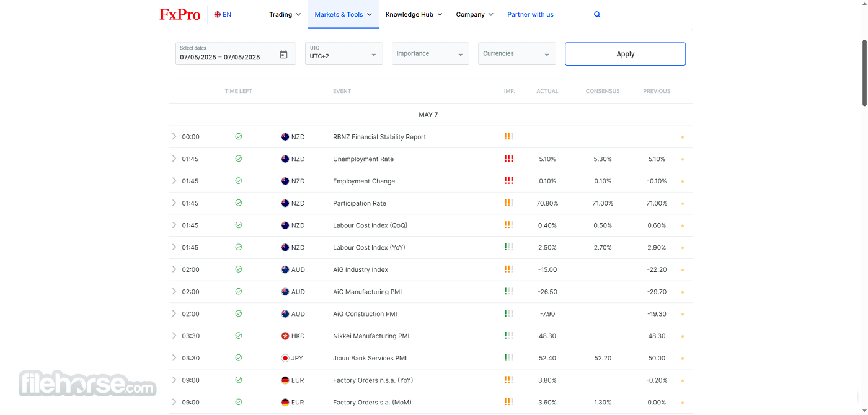Click importance marks for Nikkei Manufacturing PMI
The width and height of the screenshot is (868, 415).
pyautogui.click(x=508, y=336)
